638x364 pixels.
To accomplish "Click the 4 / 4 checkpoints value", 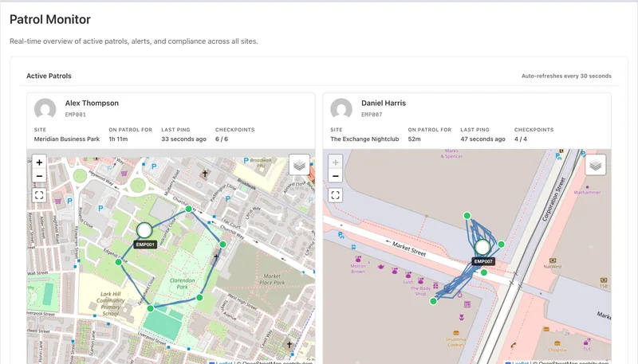I will pos(521,139).
